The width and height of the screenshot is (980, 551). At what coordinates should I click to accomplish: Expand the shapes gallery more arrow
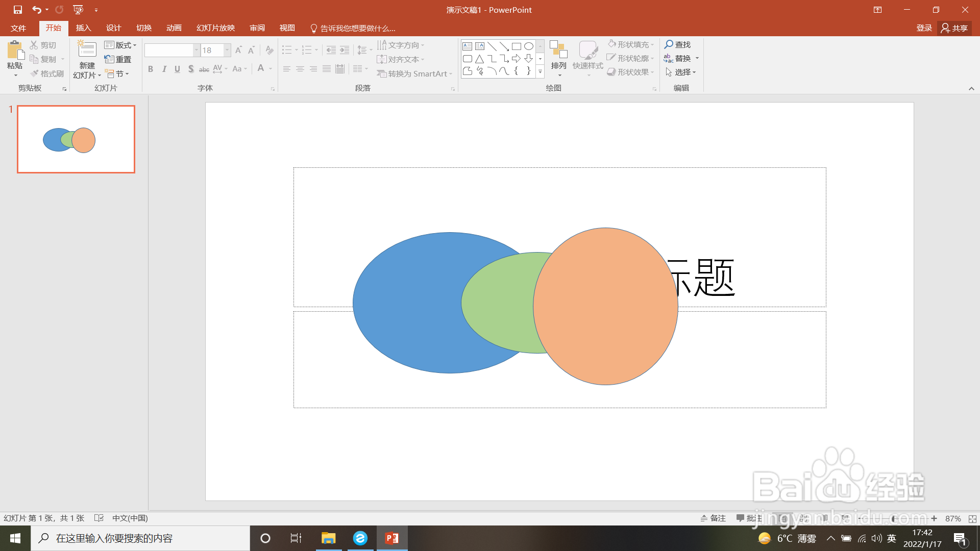point(540,72)
